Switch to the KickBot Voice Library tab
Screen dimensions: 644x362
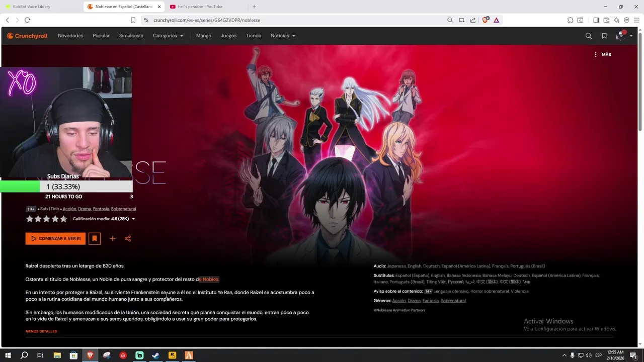pos(41,7)
